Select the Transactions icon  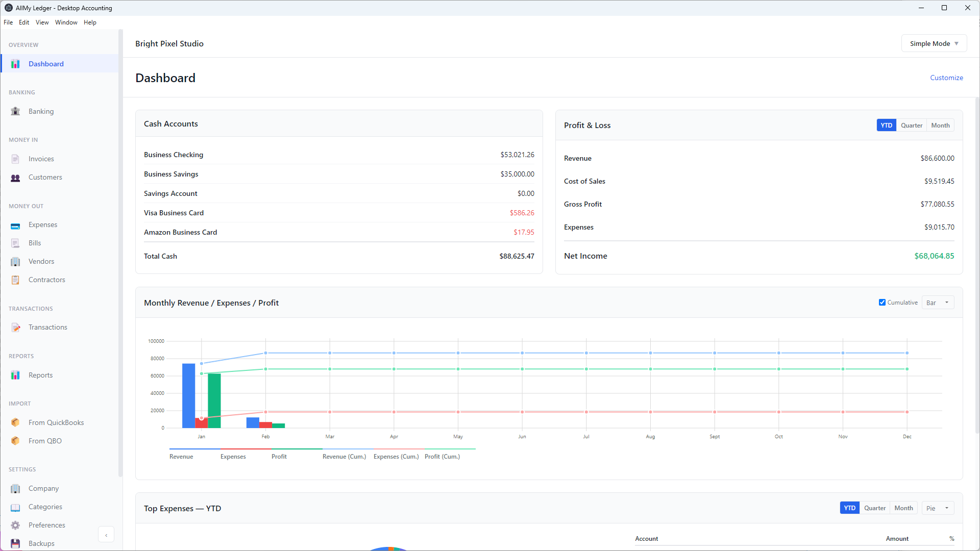(15, 327)
